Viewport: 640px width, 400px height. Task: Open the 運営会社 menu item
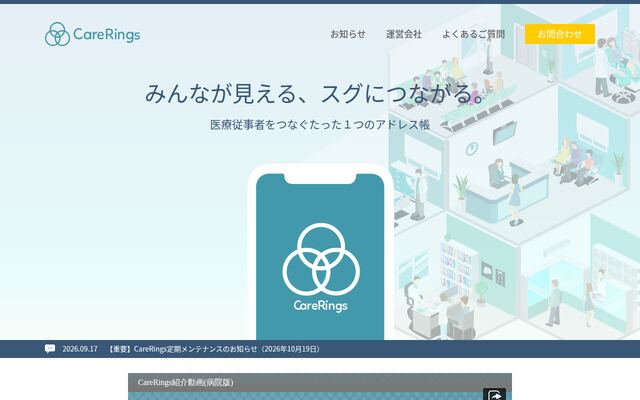coord(404,34)
